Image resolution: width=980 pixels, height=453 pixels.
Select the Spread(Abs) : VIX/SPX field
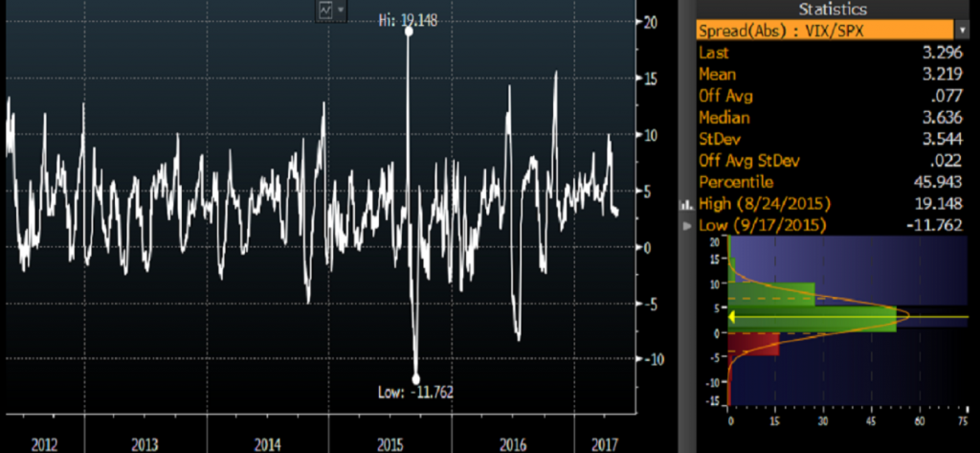click(x=823, y=30)
